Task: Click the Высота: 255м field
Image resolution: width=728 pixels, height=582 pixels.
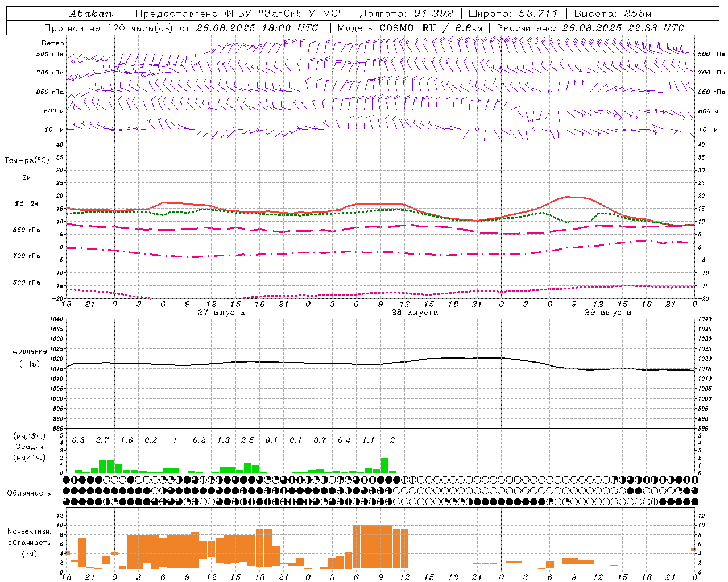Action: tap(613, 14)
